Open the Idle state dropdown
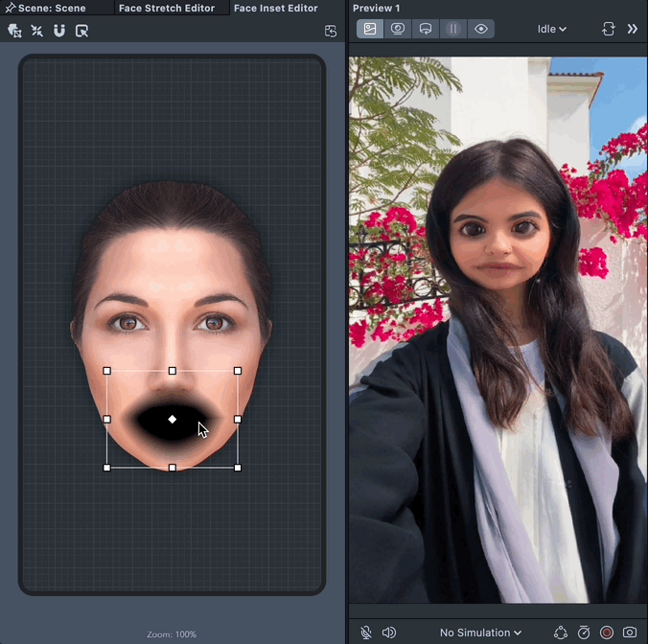Screen dimensions: 648x644 tap(552, 29)
